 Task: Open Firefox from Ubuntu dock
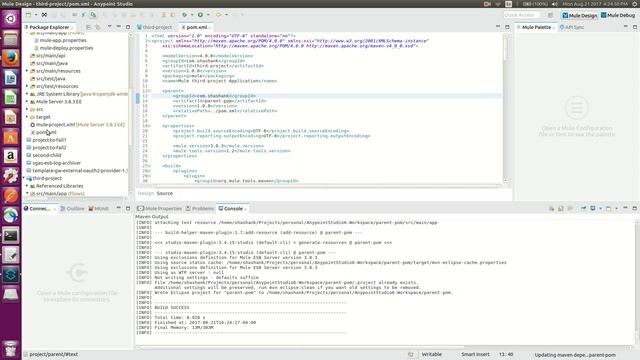(x=11, y=58)
